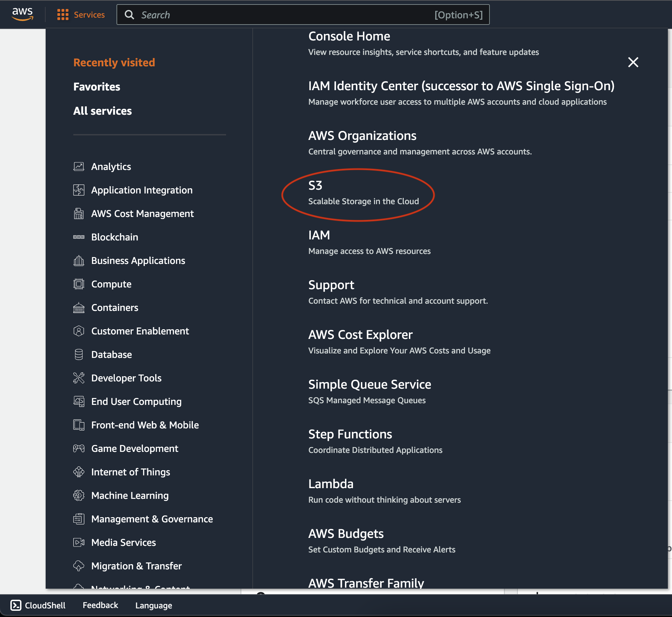Screen dimensions: 672x617
Task: Select the Application Integration label
Action: click(142, 190)
